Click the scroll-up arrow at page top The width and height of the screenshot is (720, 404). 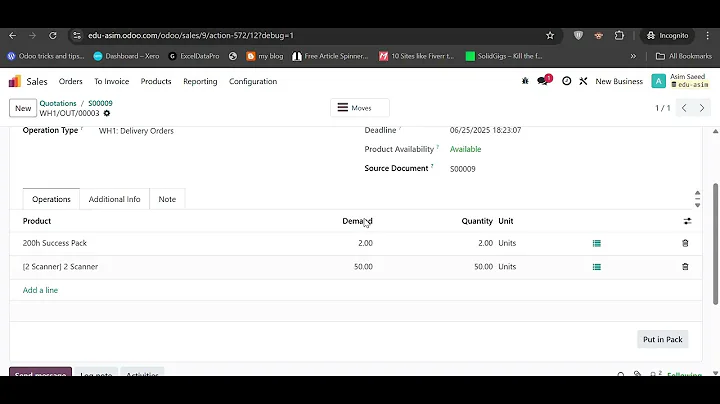coord(715,131)
